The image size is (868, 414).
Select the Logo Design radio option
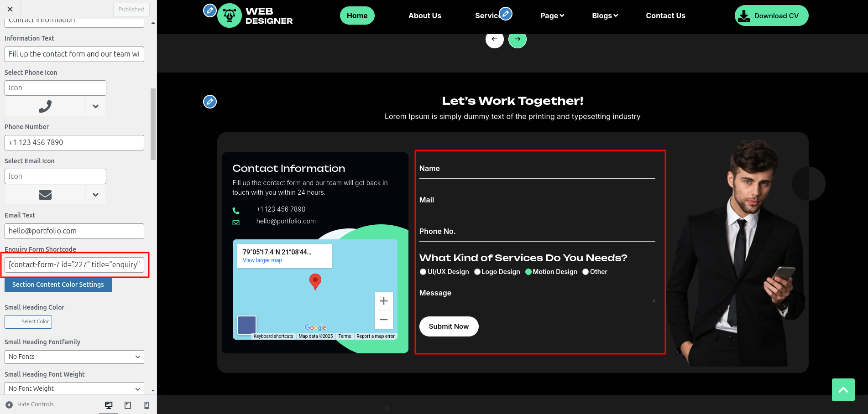pyautogui.click(x=477, y=272)
